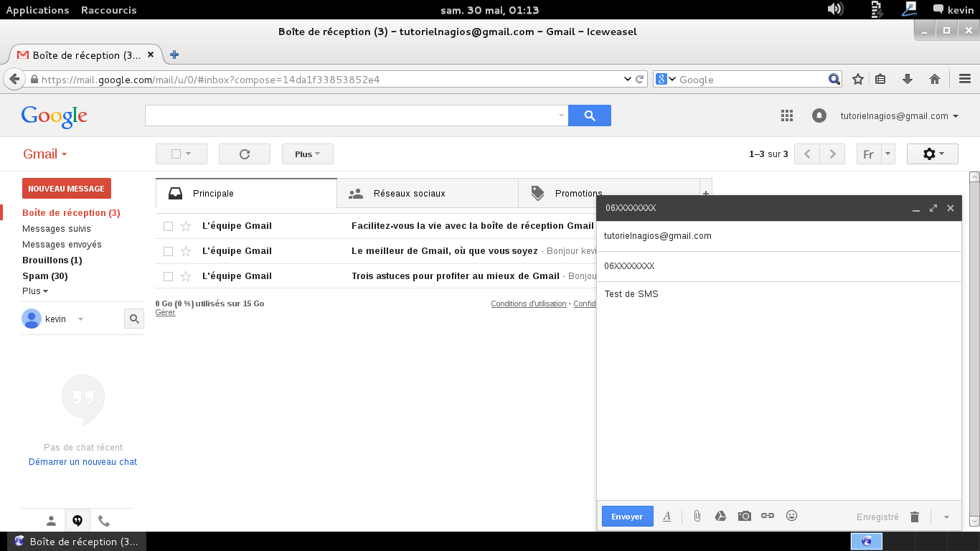Image resolution: width=980 pixels, height=551 pixels.
Task: Open the Google apps grid icon
Action: click(x=787, y=116)
